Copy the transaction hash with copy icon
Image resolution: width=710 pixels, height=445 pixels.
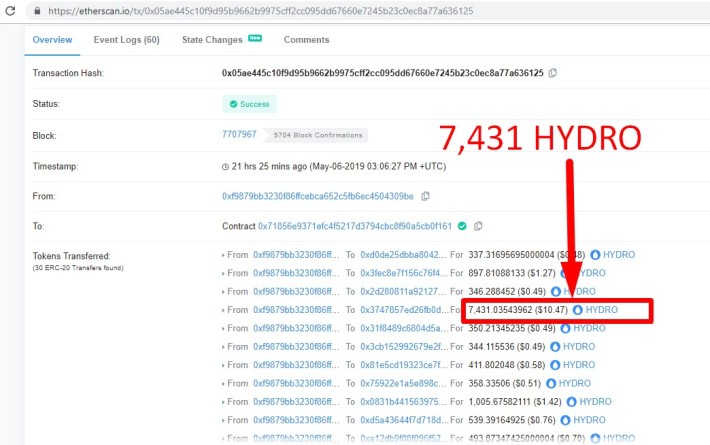click(x=553, y=73)
